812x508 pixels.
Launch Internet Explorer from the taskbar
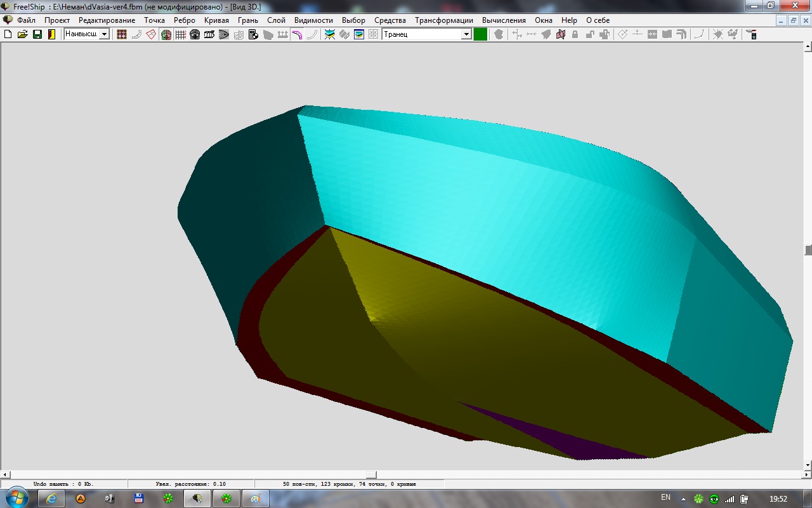coord(51,498)
